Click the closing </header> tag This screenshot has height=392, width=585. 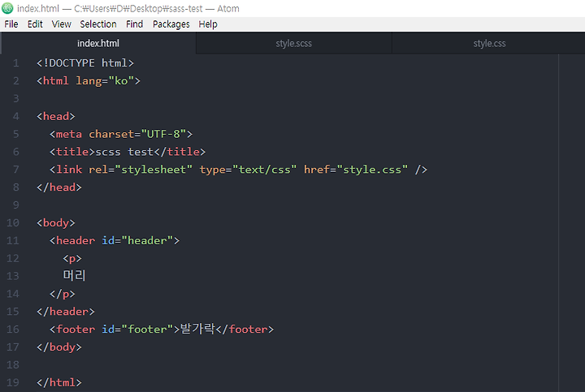click(x=66, y=312)
